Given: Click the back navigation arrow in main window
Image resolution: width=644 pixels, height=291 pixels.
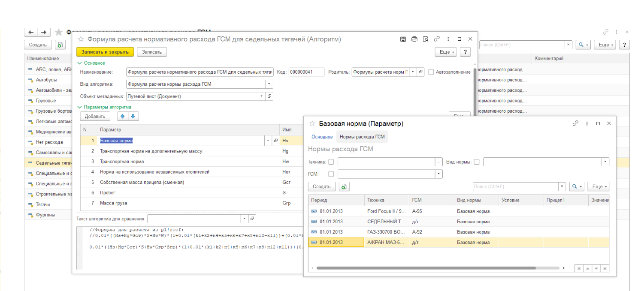Looking at the screenshot, I should 31,32.
